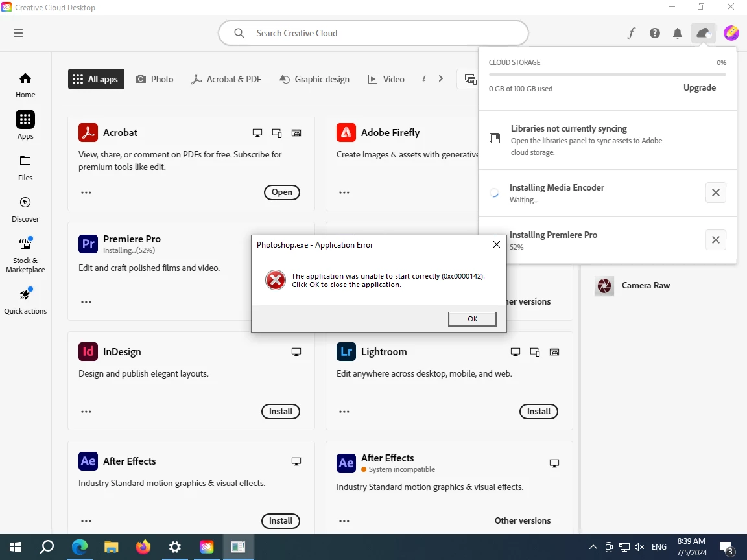Click the Libraries not currently syncing message
Screen dimensions: 747x560
tap(569, 128)
